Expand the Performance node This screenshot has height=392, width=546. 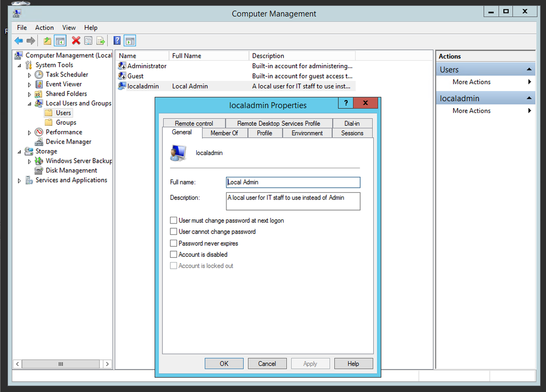pyautogui.click(x=30, y=133)
